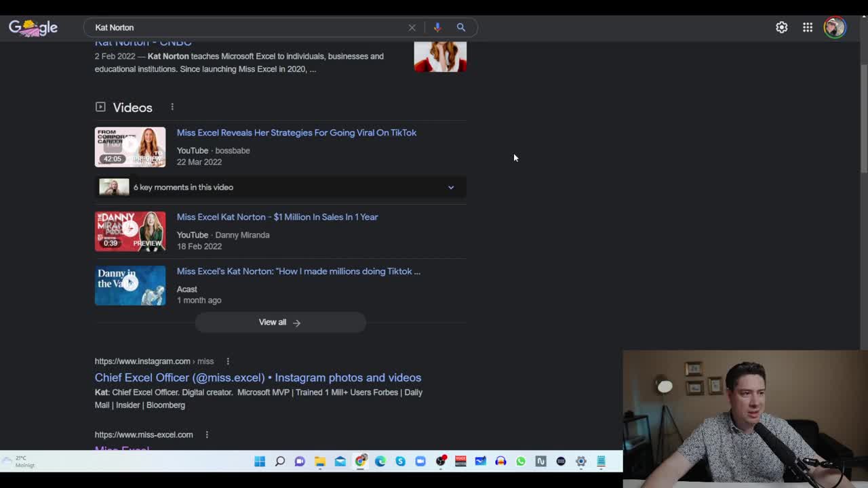Open Google quick settings gear
The width and height of the screenshot is (868, 488).
point(781,27)
